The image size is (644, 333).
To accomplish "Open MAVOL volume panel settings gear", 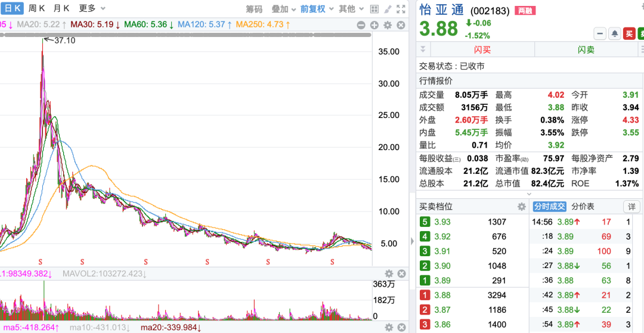I will point(389,273).
